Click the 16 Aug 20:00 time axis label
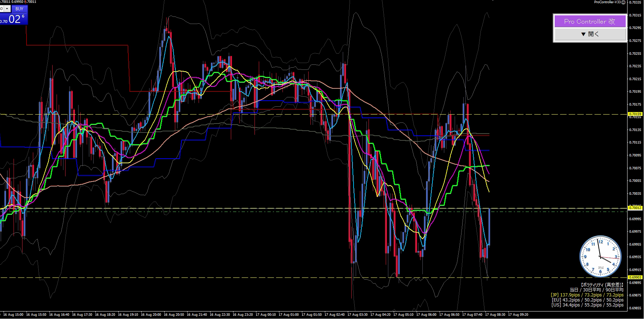 tap(151, 315)
